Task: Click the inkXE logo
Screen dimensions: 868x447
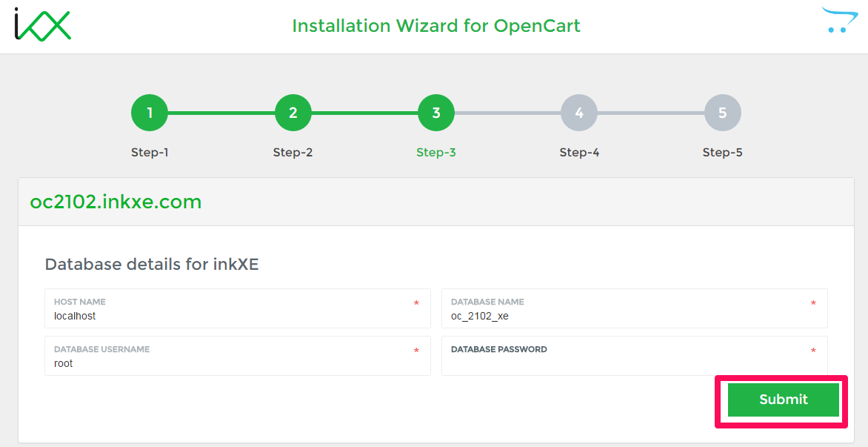Action: (43, 25)
